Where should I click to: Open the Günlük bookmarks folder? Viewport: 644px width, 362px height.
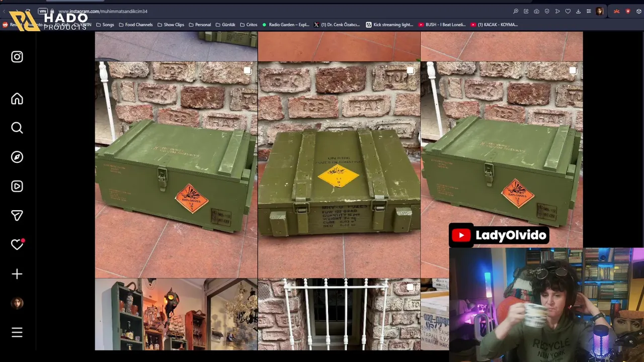(225, 24)
